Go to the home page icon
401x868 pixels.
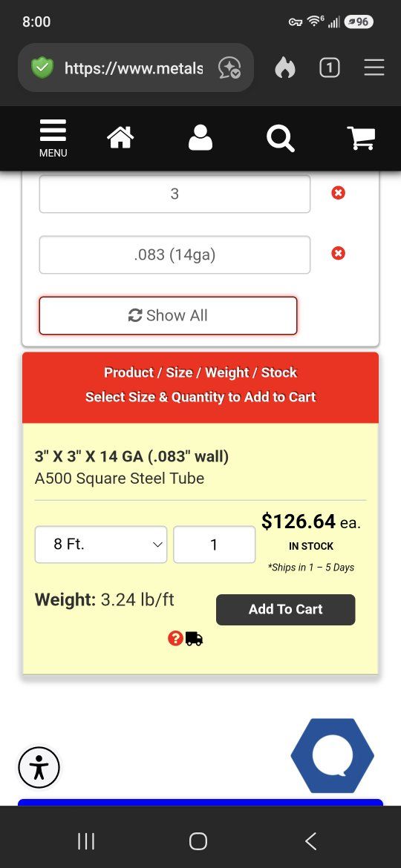[121, 137]
